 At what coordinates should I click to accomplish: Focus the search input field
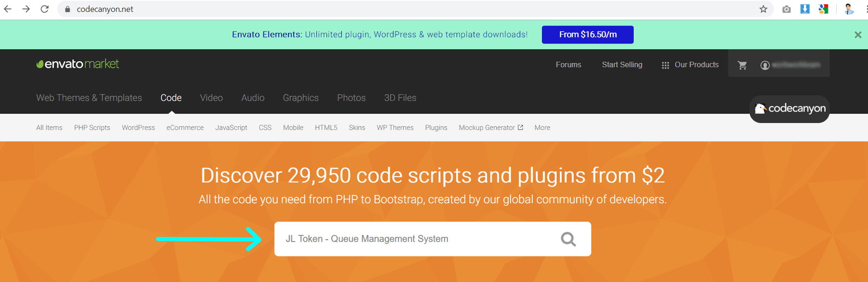[432, 239]
